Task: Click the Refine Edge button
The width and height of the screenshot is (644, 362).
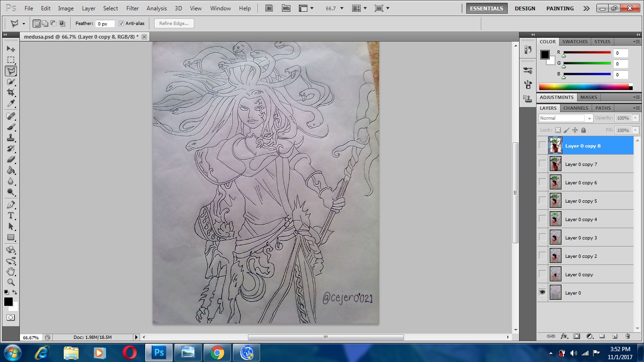Action: [174, 24]
